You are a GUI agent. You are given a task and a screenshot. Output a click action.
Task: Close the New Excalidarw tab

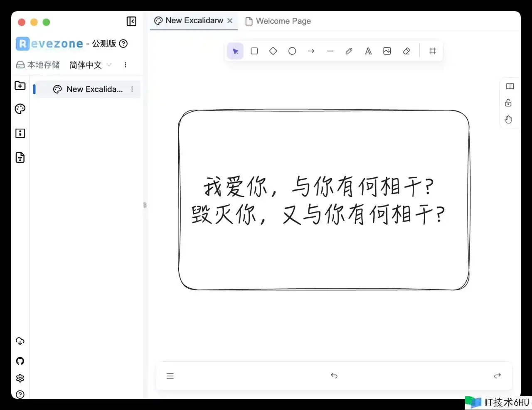(230, 21)
